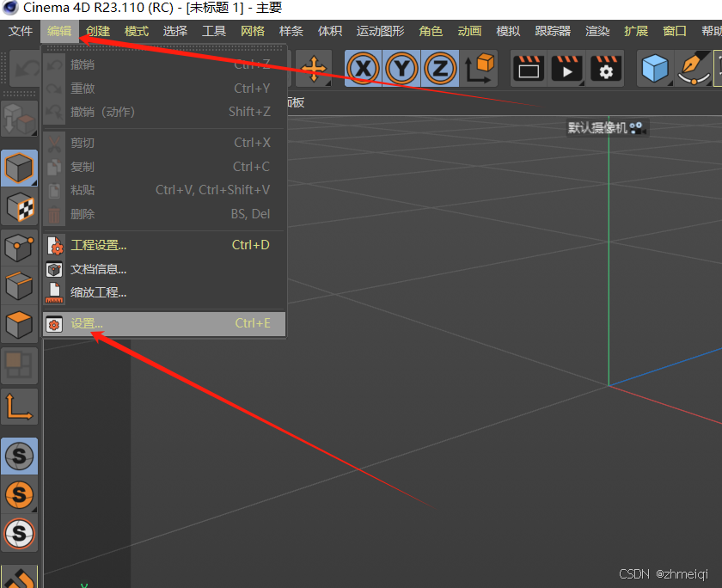
Task: Choose 缩放工程... menu entry
Action: coord(164,293)
